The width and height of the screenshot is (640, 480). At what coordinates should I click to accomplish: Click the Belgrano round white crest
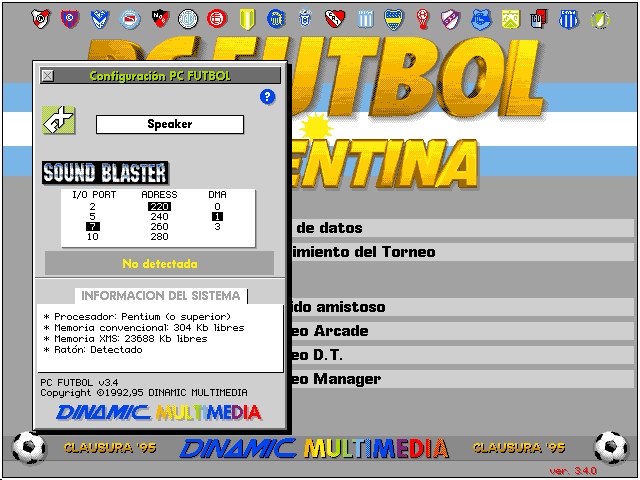pos(188,19)
